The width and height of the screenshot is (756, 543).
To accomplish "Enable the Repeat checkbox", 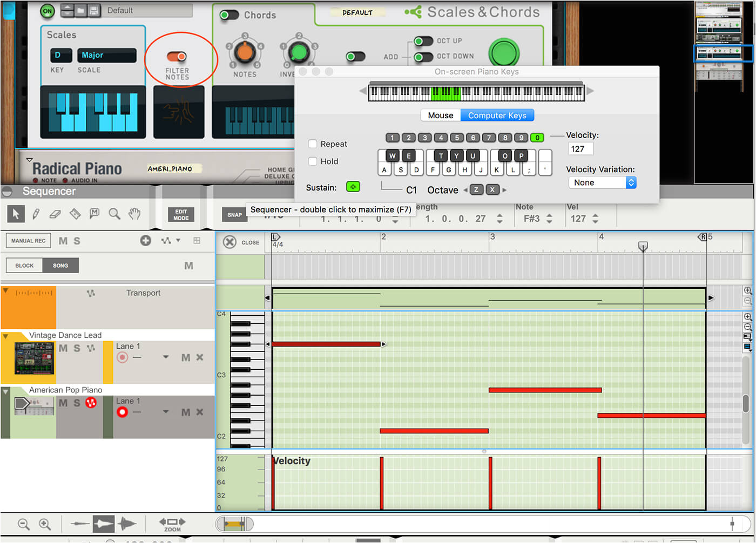I will point(313,144).
